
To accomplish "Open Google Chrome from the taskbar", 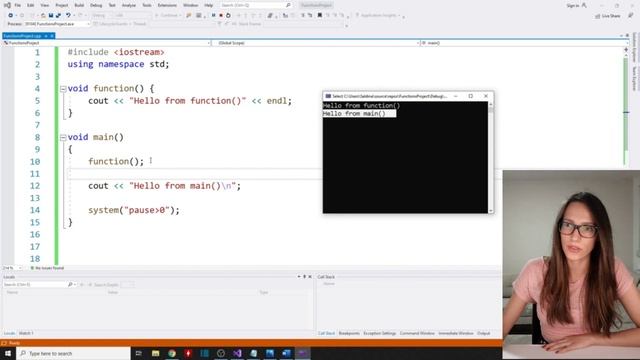I will [x=172, y=353].
